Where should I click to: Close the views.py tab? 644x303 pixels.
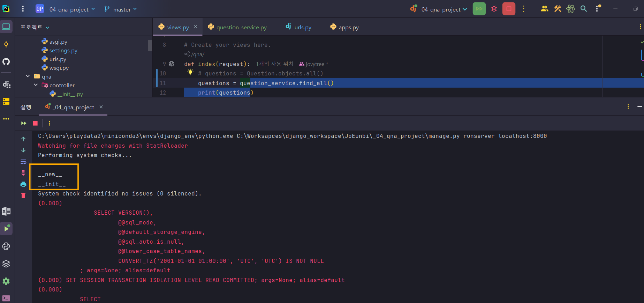(x=196, y=27)
